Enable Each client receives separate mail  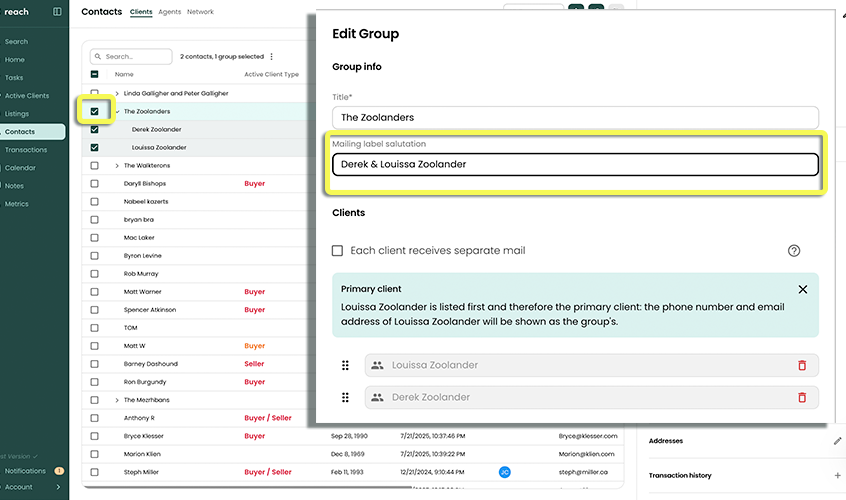point(338,250)
